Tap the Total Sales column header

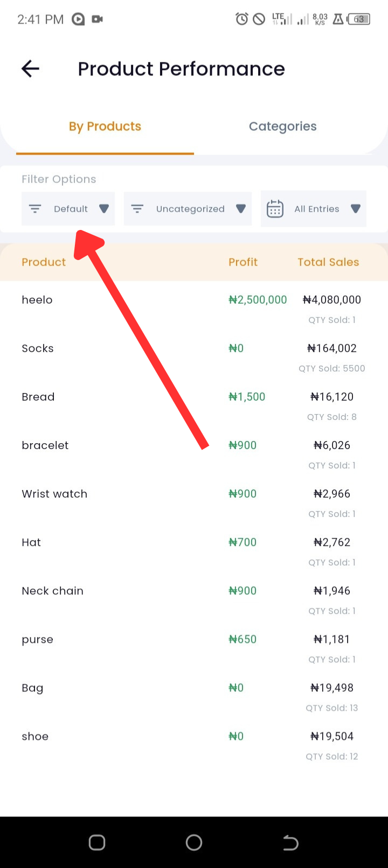[328, 262]
